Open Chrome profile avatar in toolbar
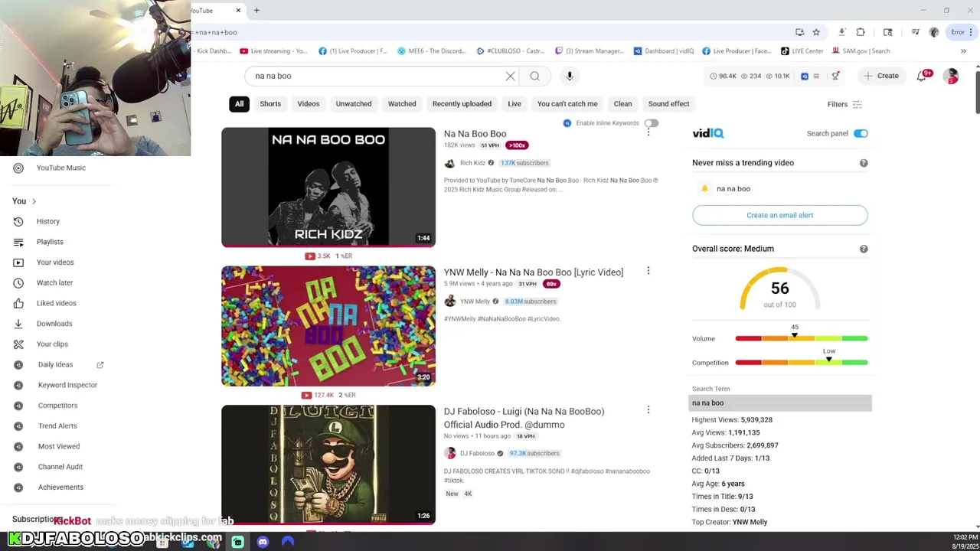The height and width of the screenshot is (551, 980). click(x=934, y=32)
